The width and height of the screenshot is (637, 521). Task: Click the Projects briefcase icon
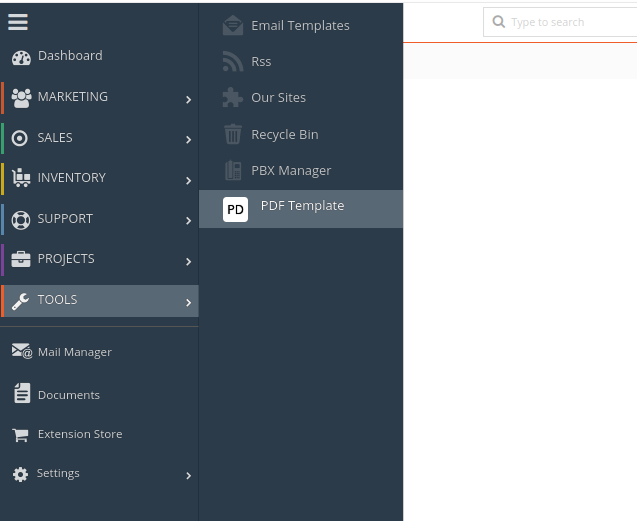click(x=21, y=259)
